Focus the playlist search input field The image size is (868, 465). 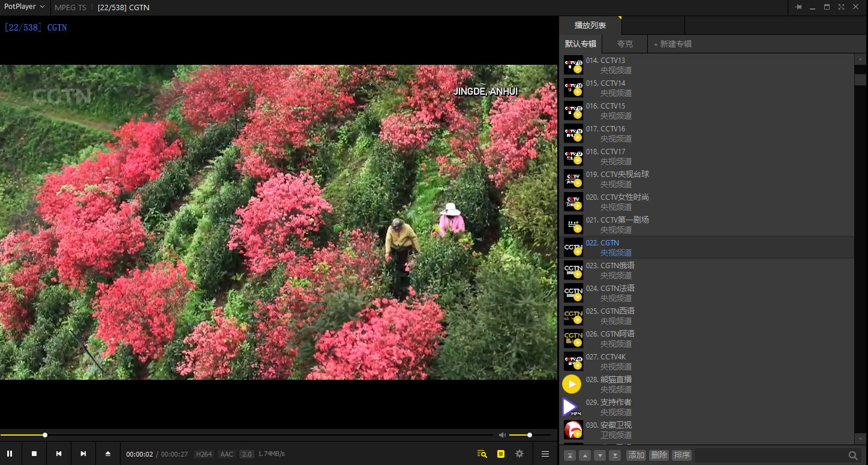pyautogui.click(x=770, y=455)
